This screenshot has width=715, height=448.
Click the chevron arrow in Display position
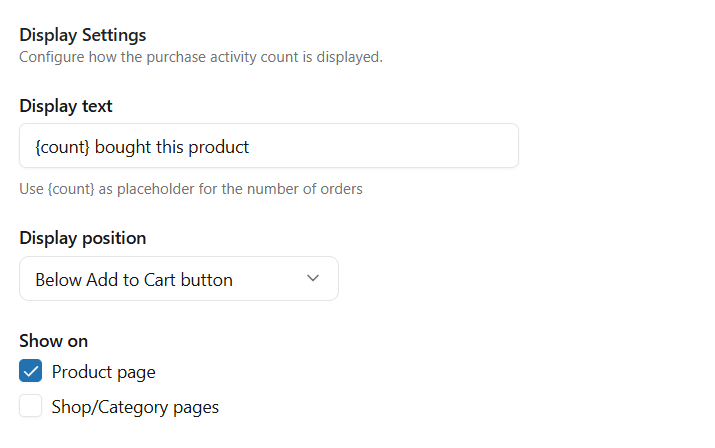click(x=313, y=278)
